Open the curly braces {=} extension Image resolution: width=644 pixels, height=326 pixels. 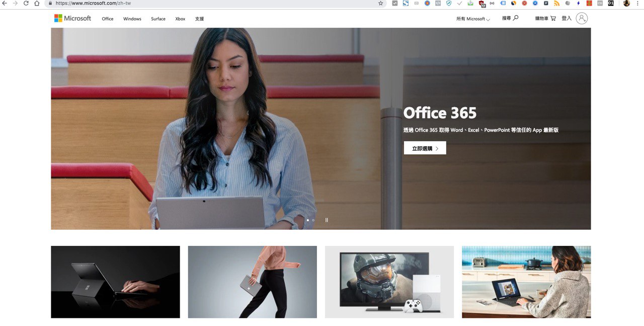pyautogui.click(x=492, y=3)
